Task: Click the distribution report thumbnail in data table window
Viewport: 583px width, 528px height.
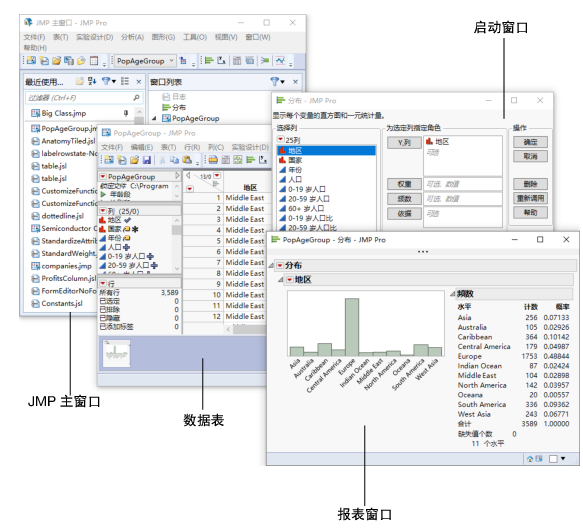Action: [116, 354]
